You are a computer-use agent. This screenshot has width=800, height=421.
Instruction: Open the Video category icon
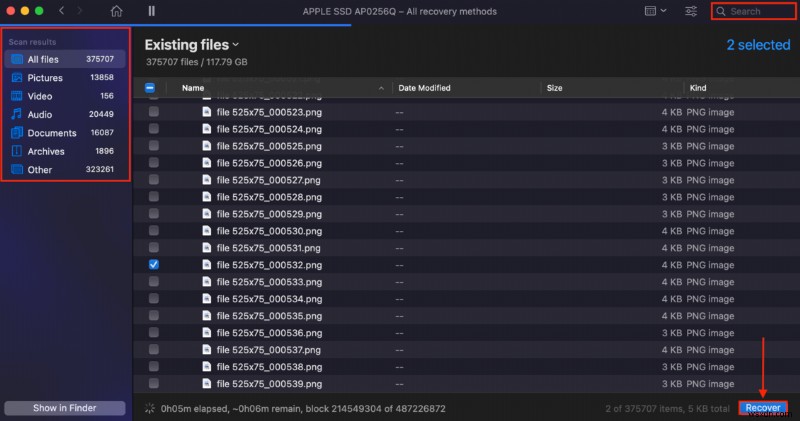(x=16, y=96)
